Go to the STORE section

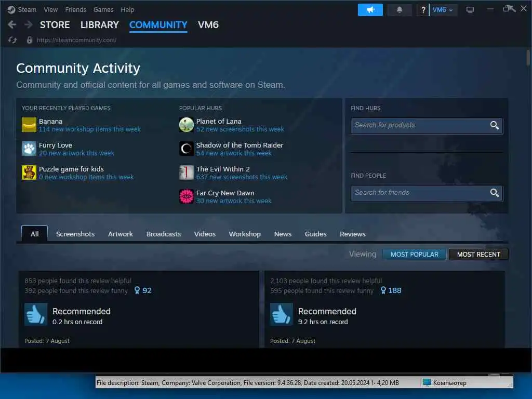coord(55,25)
